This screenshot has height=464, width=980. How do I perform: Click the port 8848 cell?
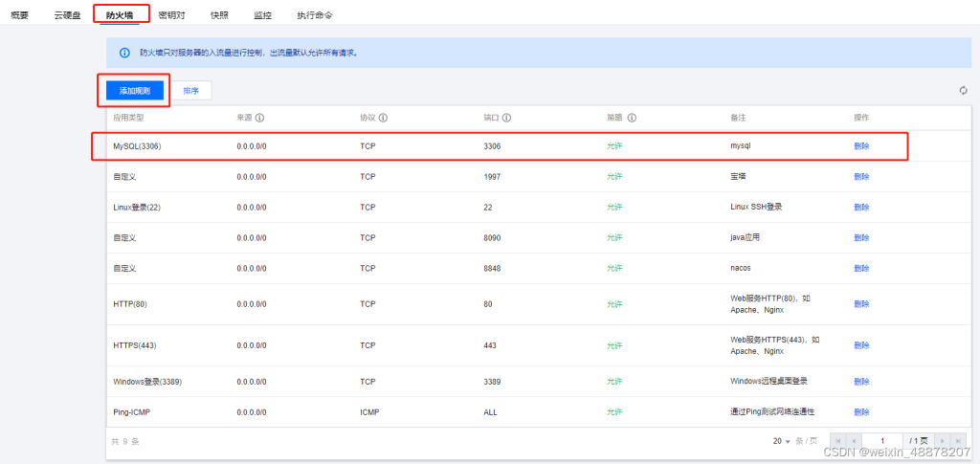(492, 268)
